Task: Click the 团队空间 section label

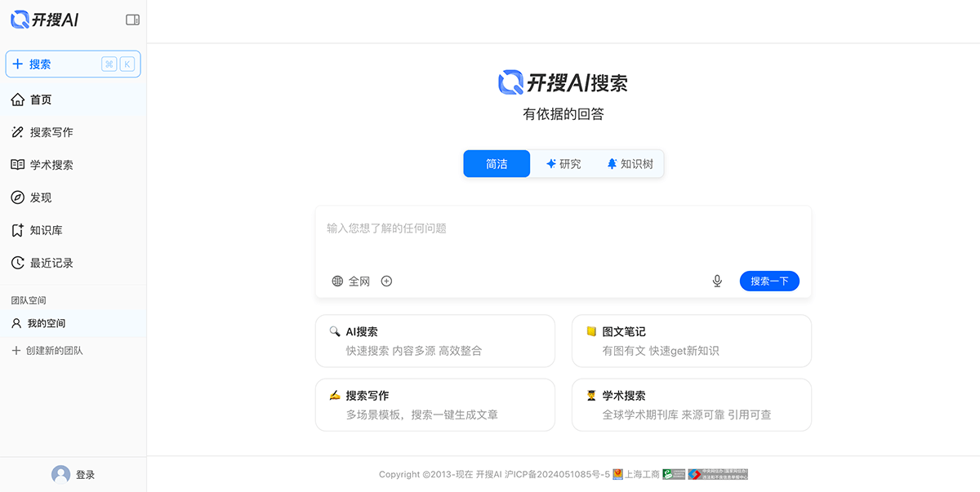Action: pos(29,300)
